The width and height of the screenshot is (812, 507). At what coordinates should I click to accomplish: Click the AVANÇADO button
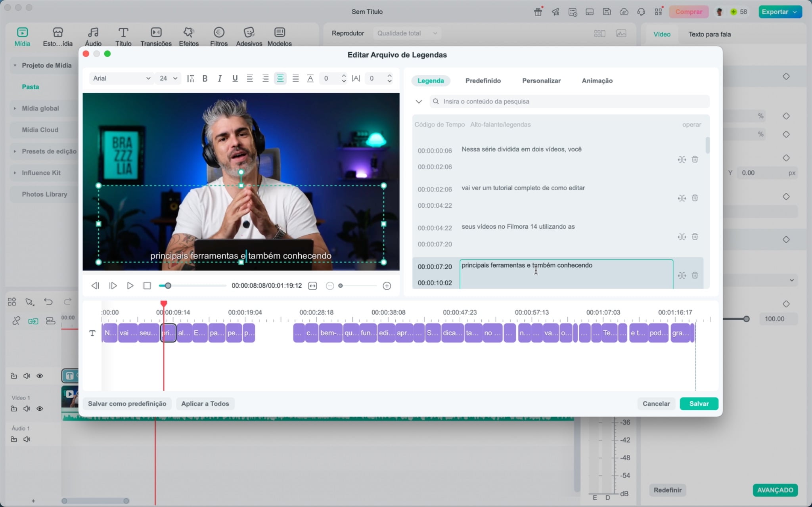(x=775, y=490)
